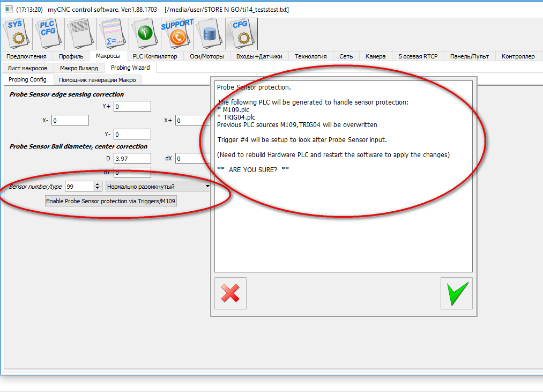This screenshot has width=543, height=392.
Task: Select the Макросы tab
Action: [108, 56]
